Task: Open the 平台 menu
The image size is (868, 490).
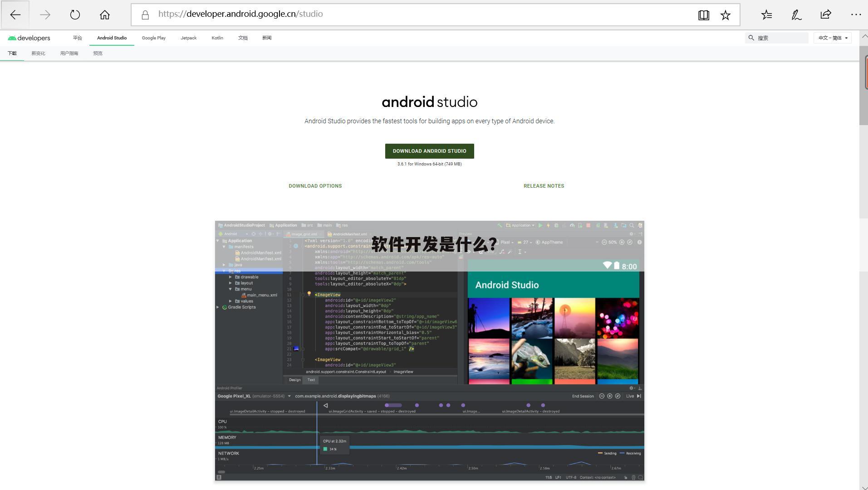Action: coord(78,38)
